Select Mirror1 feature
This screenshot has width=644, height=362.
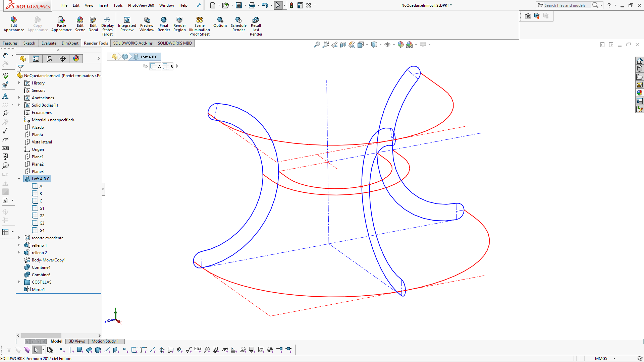(35, 289)
